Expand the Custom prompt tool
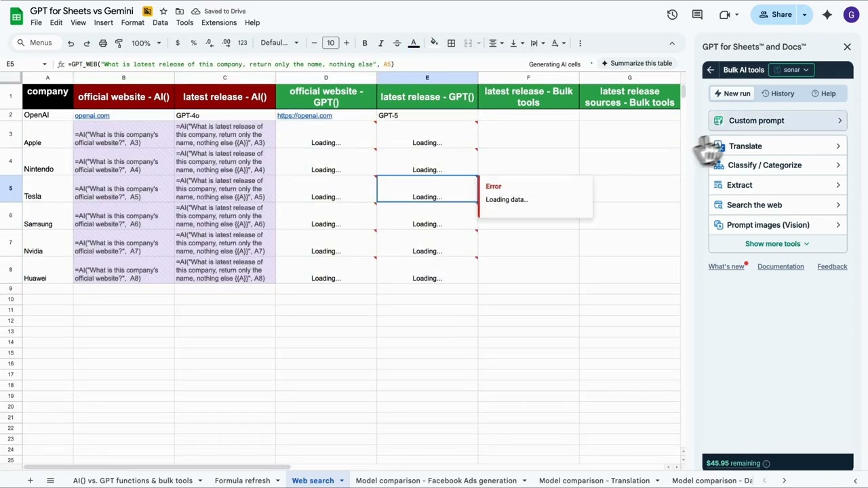The image size is (868, 488). [778, 121]
